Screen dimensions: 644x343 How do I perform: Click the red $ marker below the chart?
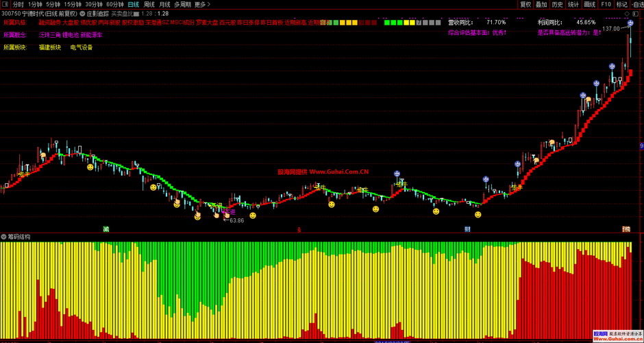299,229
